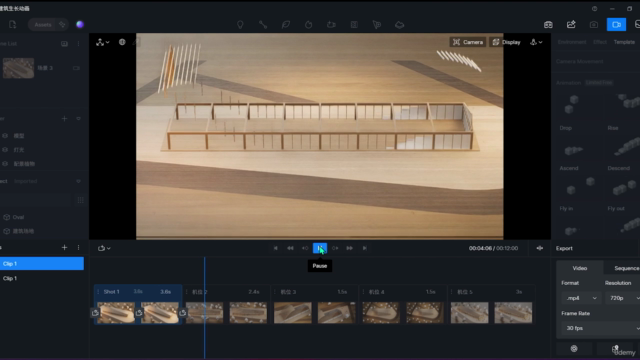
Task: Click the globe icon in viewport toolbar
Action: 122,42
